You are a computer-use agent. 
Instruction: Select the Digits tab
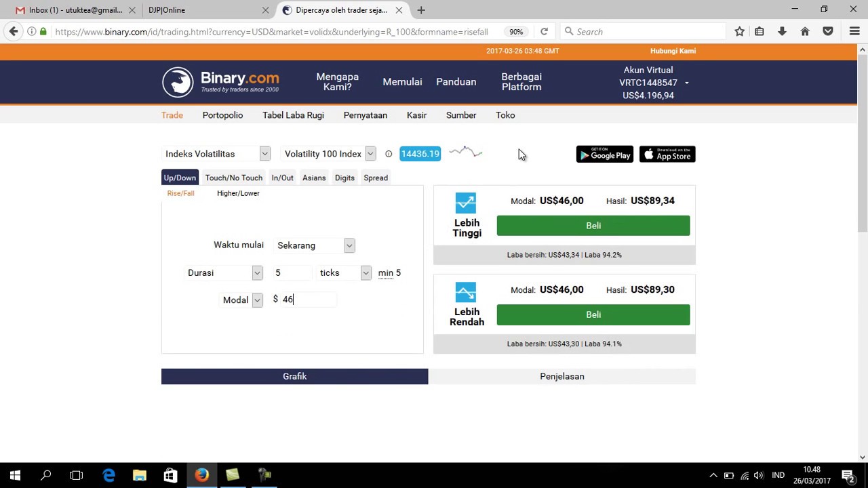[x=344, y=178]
